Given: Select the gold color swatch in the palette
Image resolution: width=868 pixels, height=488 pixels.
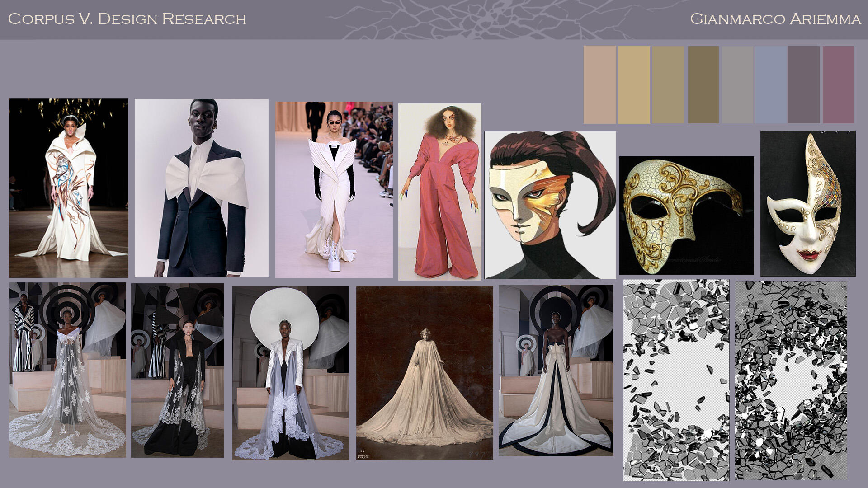Looking at the screenshot, I should pos(635,84).
